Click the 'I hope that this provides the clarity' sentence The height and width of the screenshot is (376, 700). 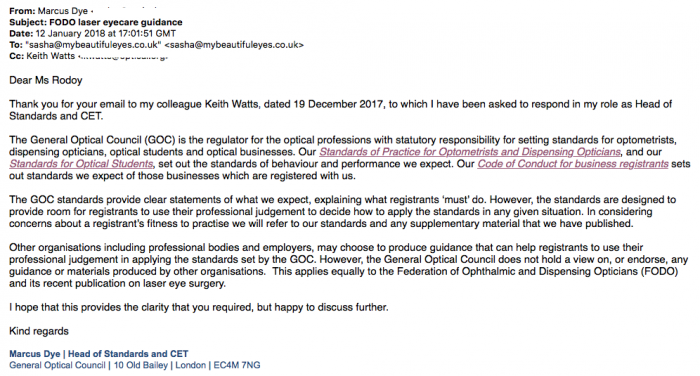pos(199,308)
